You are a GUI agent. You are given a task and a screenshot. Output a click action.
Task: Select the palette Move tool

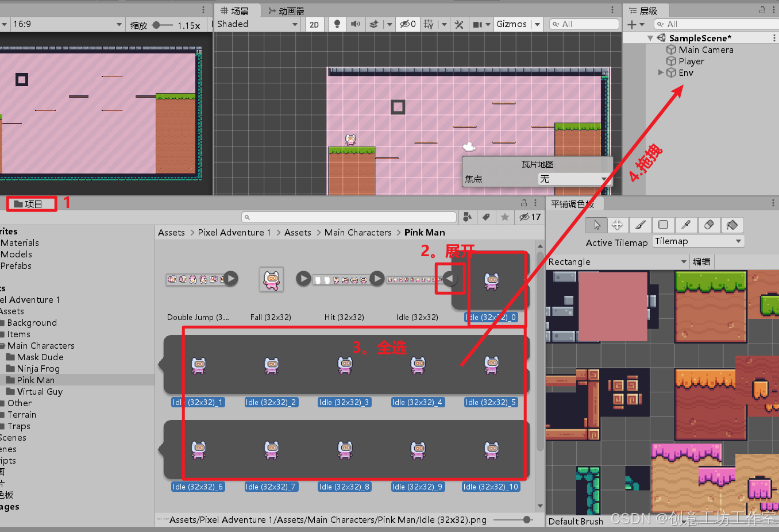618,225
